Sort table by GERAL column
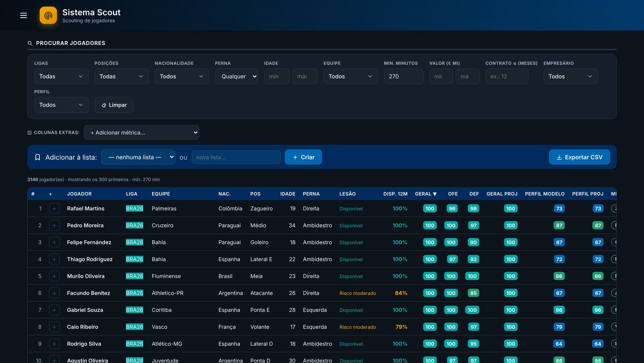Viewport: 644px width, 363px height. pyautogui.click(x=426, y=194)
